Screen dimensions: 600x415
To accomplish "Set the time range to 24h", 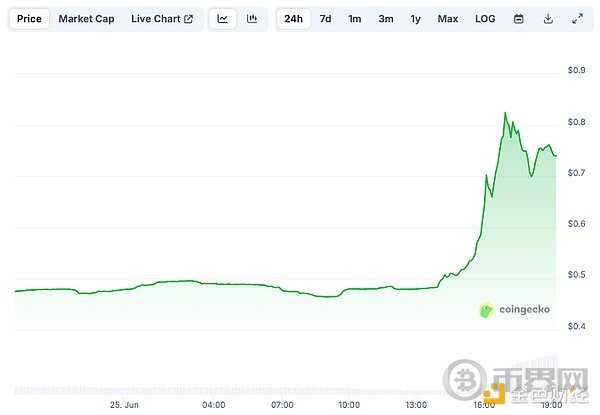I will pos(294,19).
